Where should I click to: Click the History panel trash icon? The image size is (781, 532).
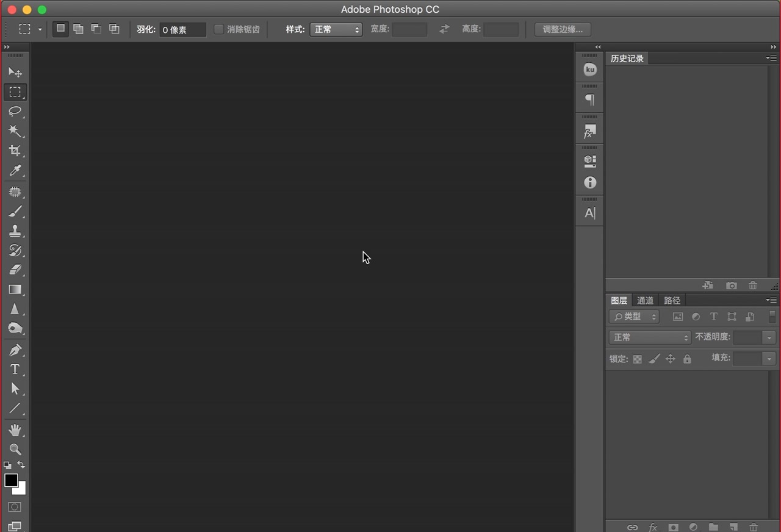tap(753, 286)
